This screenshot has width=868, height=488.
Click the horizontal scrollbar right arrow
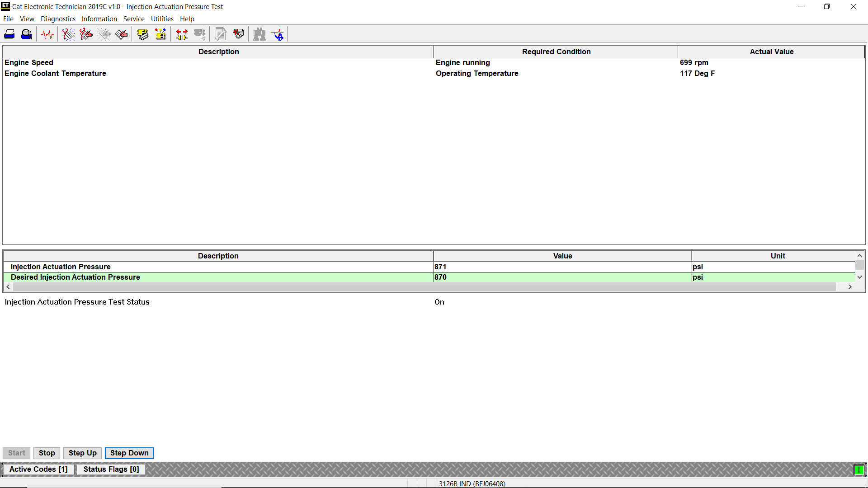pos(850,287)
